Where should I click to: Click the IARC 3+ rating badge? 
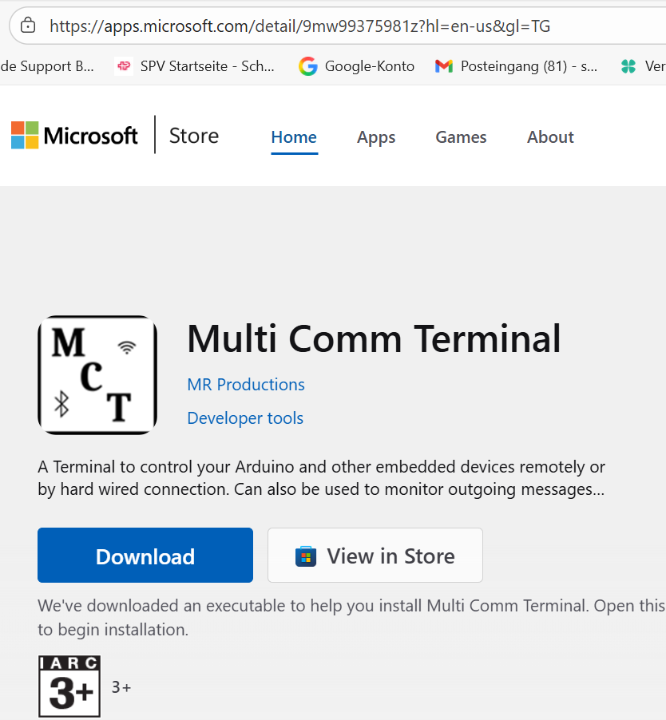pyautogui.click(x=69, y=686)
